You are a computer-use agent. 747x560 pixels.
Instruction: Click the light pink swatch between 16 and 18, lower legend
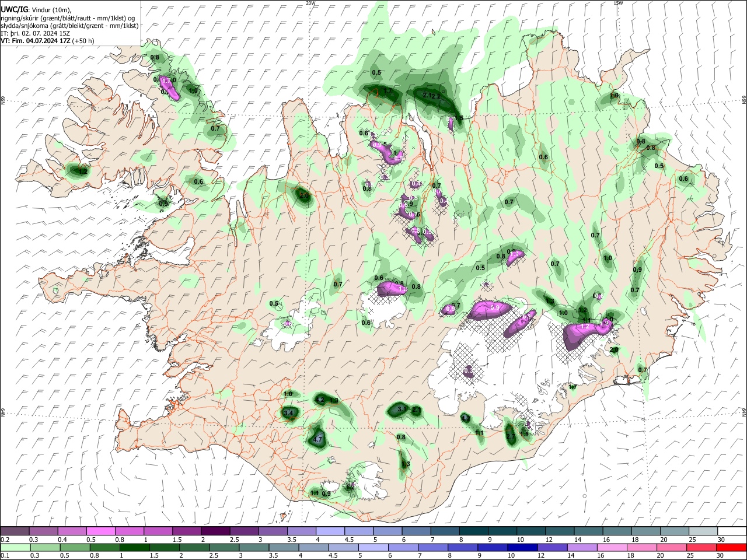(612, 547)
